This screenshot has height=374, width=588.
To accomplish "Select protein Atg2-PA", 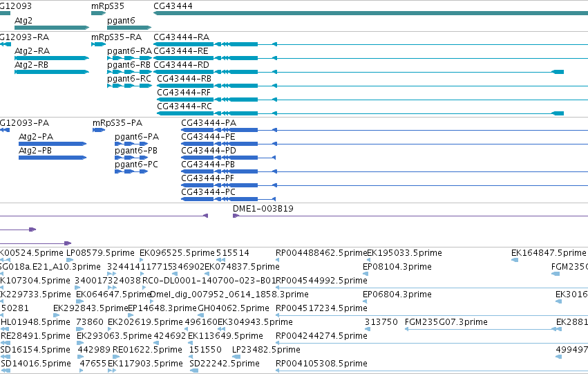I will 53,144.
